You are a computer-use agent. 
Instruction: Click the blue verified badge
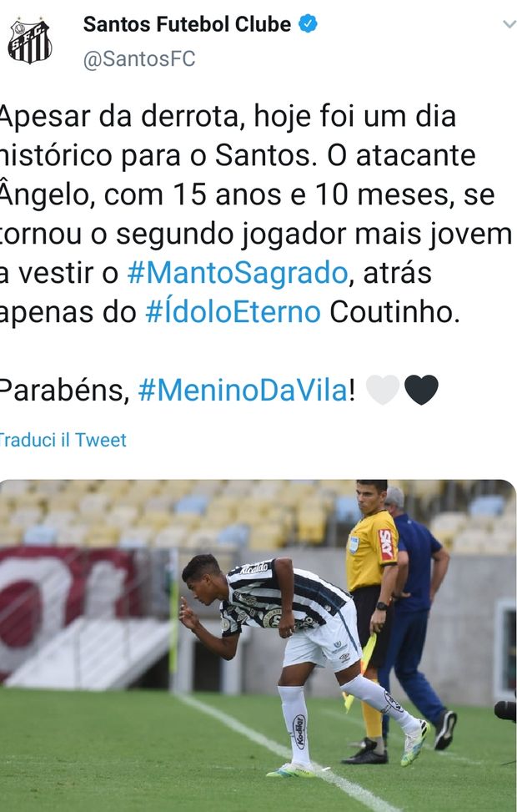[308, 24]
